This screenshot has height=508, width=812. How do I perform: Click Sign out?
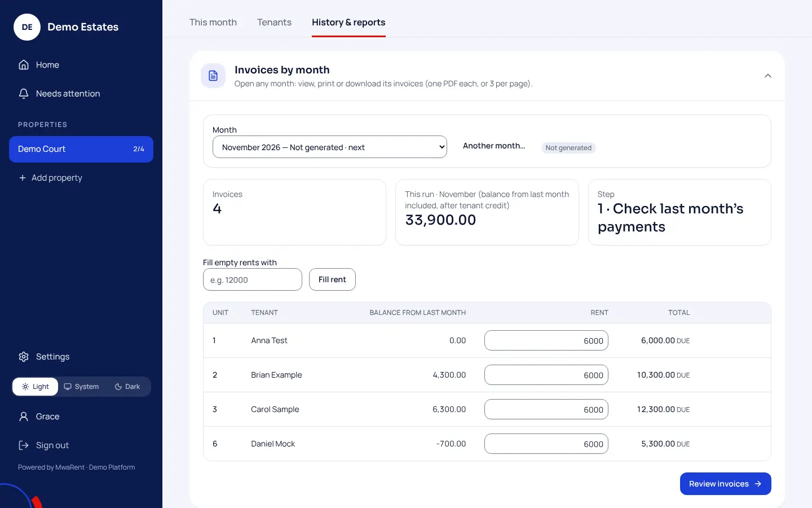click(81, 445)
